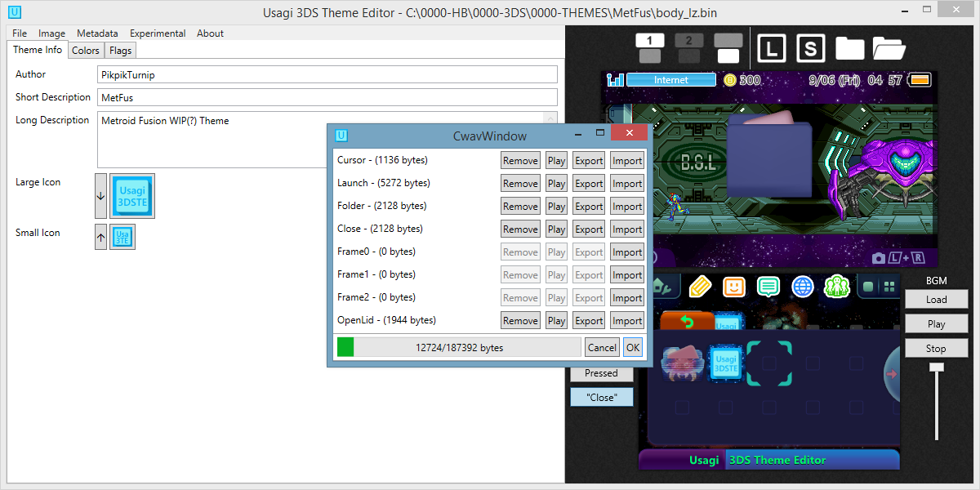This screenshot has height=490, width=980.
Task: Click the BGM volume slider handle
Action: [x=937, y=367]
